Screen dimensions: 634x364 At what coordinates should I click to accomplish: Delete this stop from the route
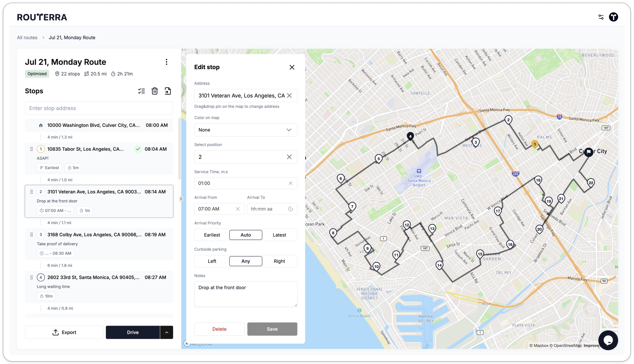[219, 329]
